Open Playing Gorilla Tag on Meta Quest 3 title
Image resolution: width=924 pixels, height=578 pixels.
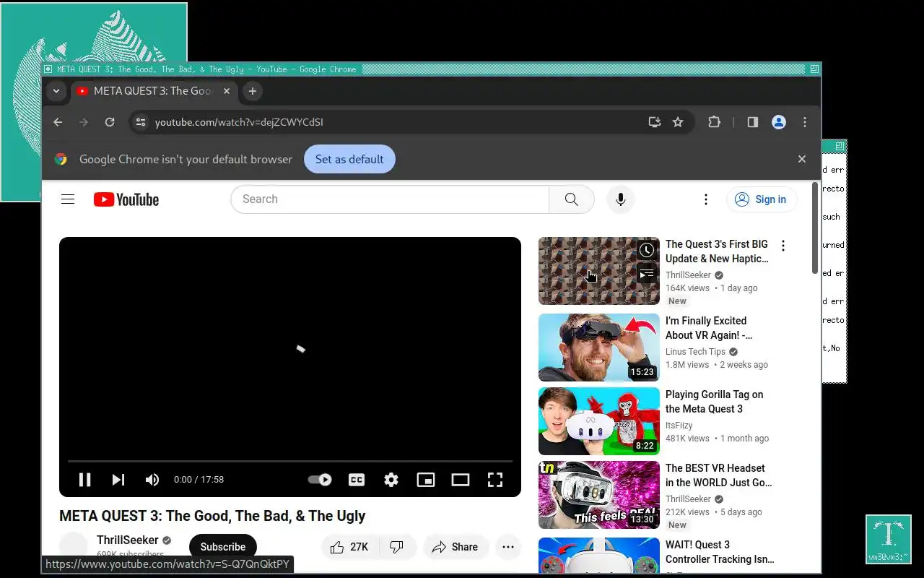(x=714, y=402)
